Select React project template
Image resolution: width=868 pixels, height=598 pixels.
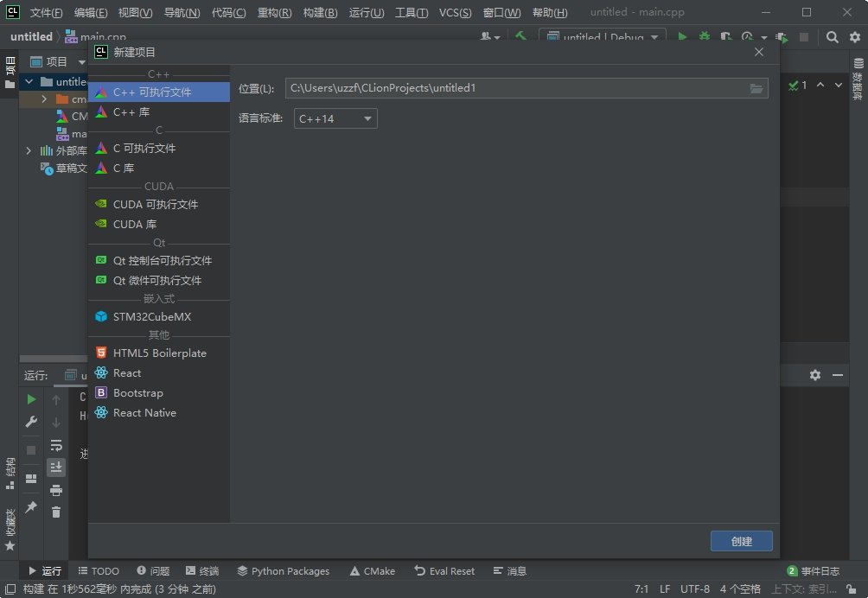point(159,372)
